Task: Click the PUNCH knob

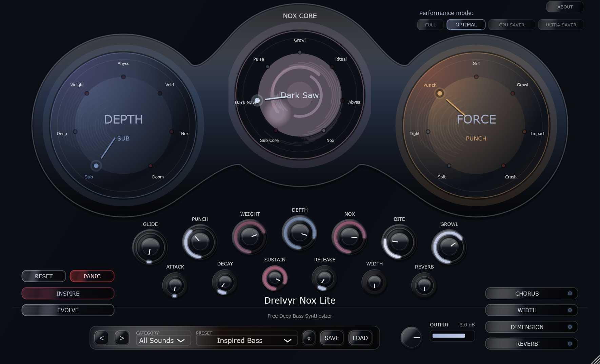Action: [200, 242]
